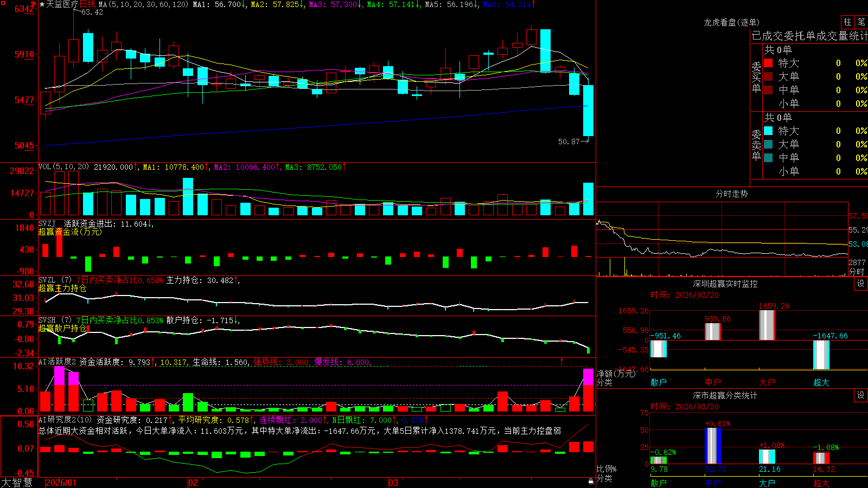Click the small lock icon at timeline end
Image resolution: width=868 pixels, height=488 pixels.
coord(591,481)
